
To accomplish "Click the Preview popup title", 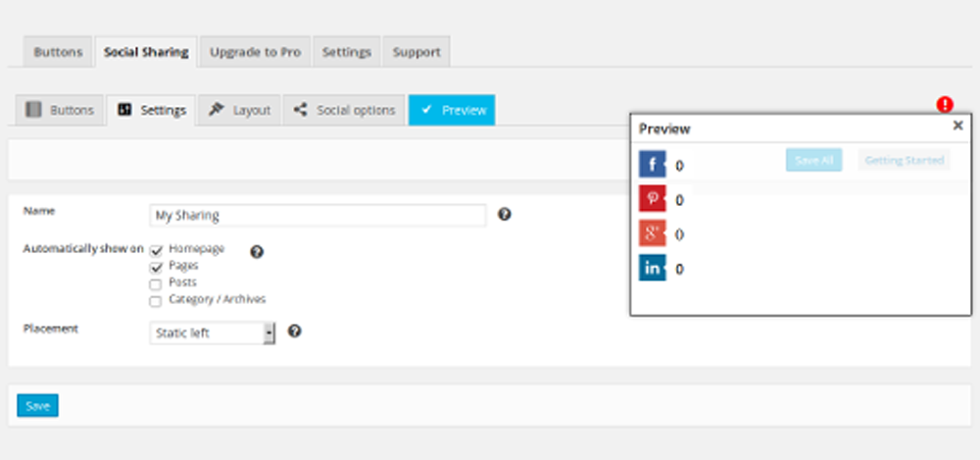I will pos(664,128).
